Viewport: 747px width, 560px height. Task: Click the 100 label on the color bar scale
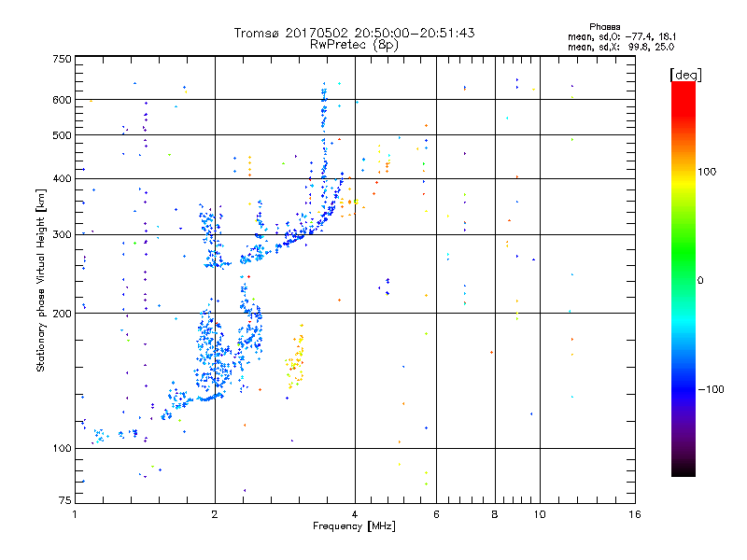(x=707, y=172)
